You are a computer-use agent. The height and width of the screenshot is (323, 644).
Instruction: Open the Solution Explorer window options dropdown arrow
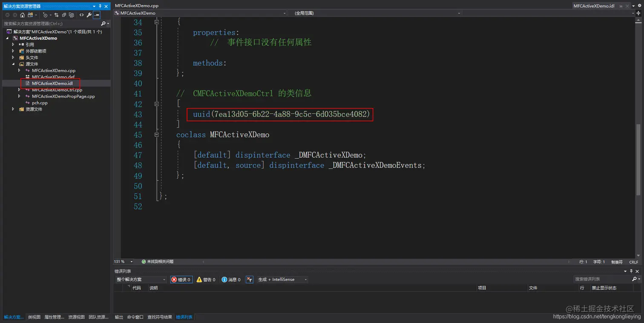95,6
